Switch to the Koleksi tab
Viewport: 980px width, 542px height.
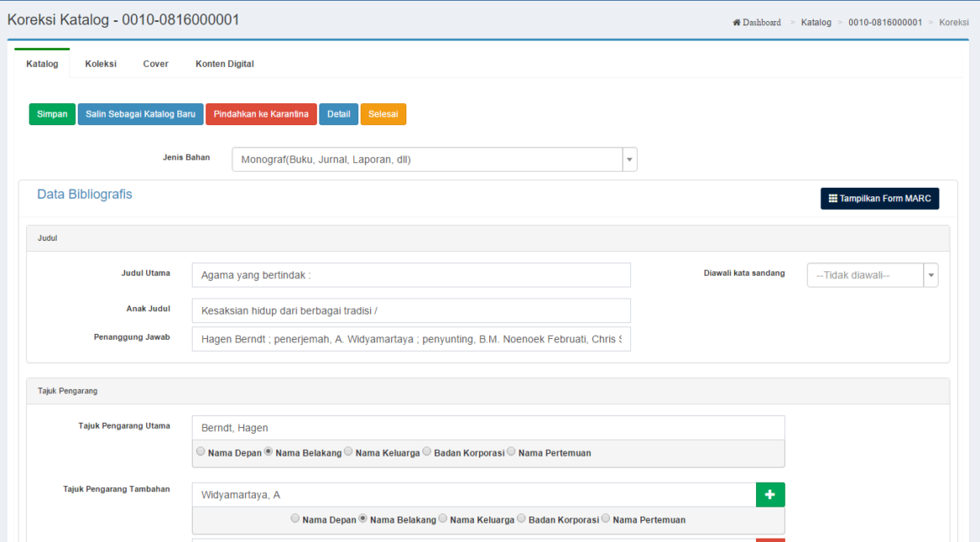(101, 63)
